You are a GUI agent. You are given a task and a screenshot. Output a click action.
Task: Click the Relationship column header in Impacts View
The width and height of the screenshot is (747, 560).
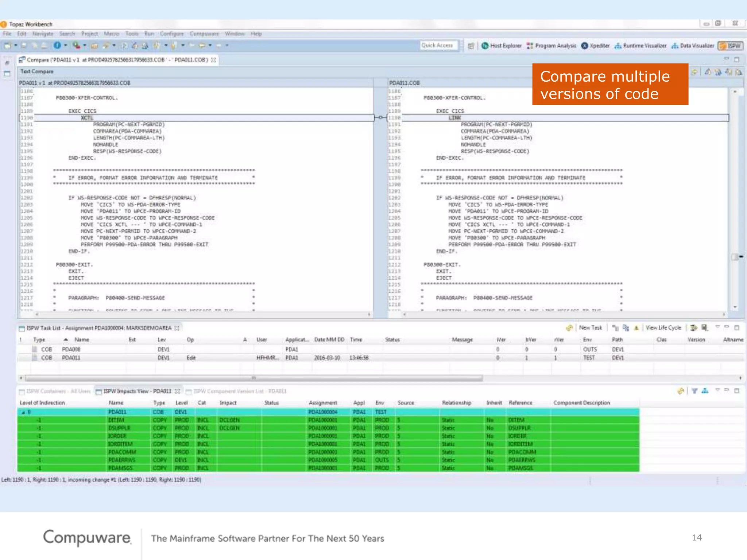coord(457,403)
